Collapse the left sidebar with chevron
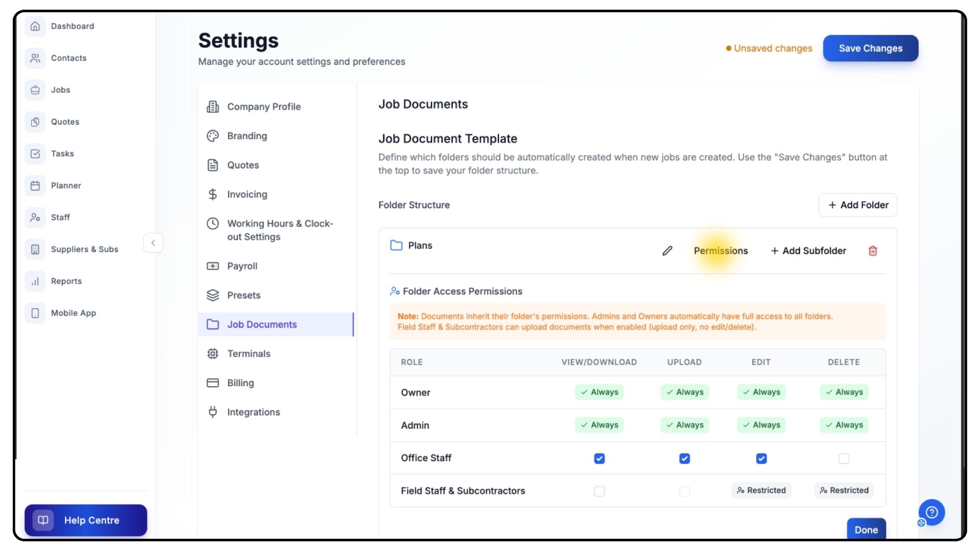Screen dimensions: 980x551 pyautogui.click(x=153, y=243)
